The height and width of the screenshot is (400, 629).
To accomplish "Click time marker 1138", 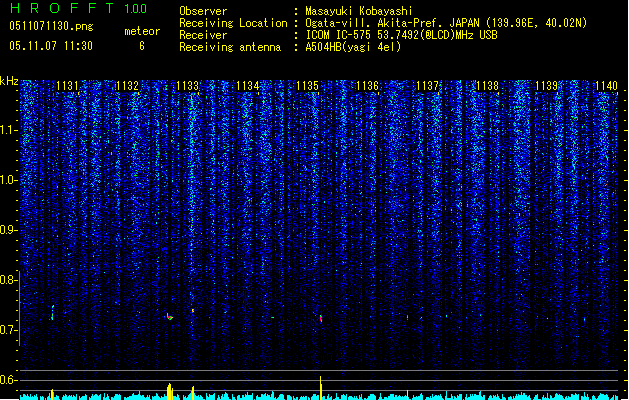I will [487, 86].
